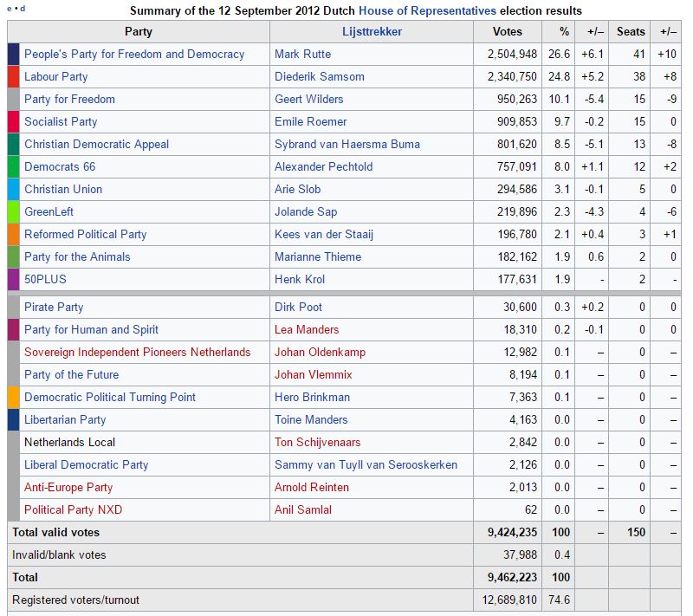Visit the Party for Freedom link
Image resolution: width=693 pixels, height=616 pixels.
(70, 100)
